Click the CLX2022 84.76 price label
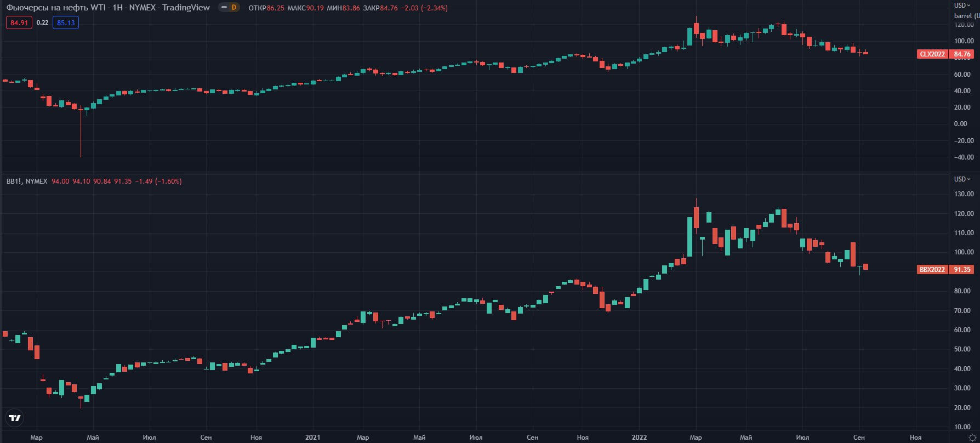Viewport: 980px width, 443px height. (945, 54)
